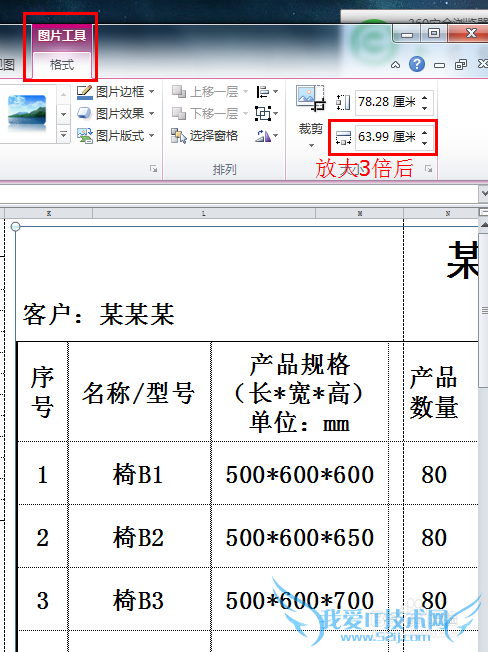Select the landscape picture style thumbnail

click(x=27, y=110)
